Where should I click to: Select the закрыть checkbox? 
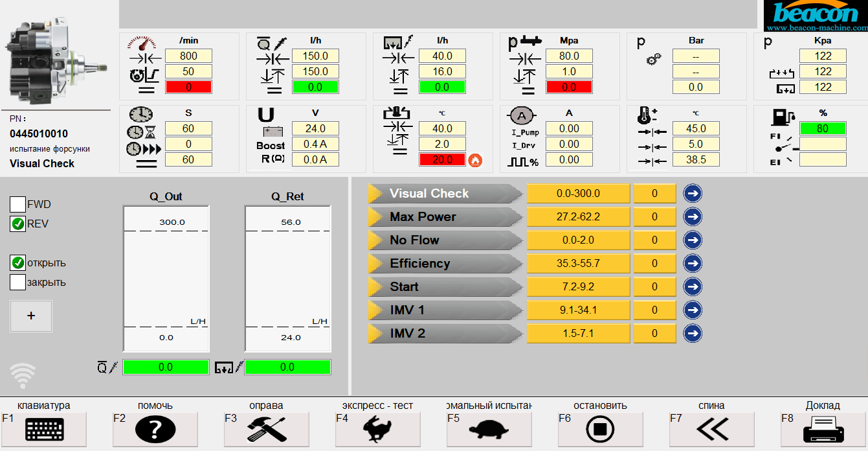pyautogui.click(x=17, y=281)
